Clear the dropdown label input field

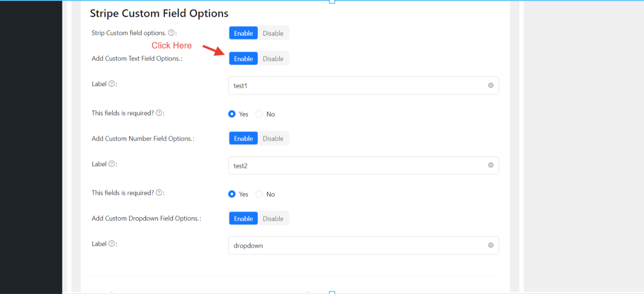[x=491, y=246]
